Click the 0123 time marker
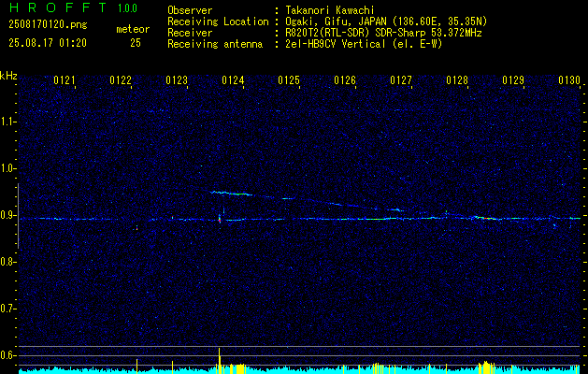This screenshot has width=588, height=374. pyautogui.click(x=177, y=80)
